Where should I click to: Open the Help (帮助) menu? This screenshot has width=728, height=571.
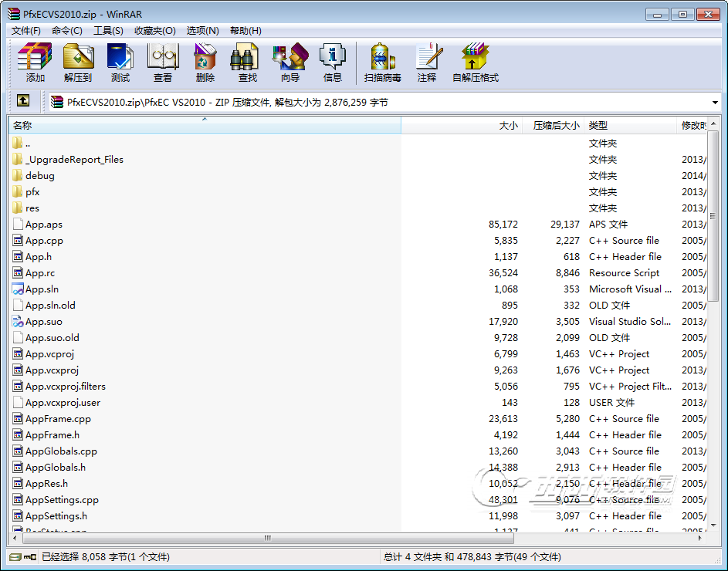point(245,31)
